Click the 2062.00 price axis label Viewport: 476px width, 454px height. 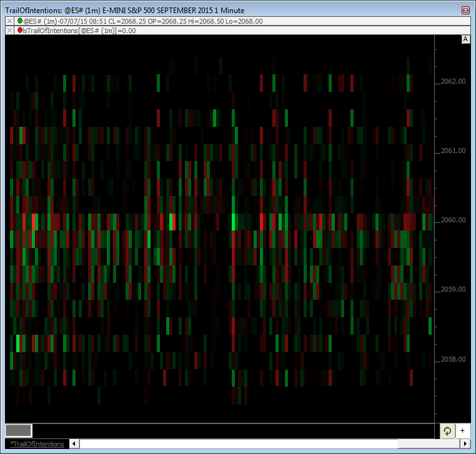tap(453, 81)
